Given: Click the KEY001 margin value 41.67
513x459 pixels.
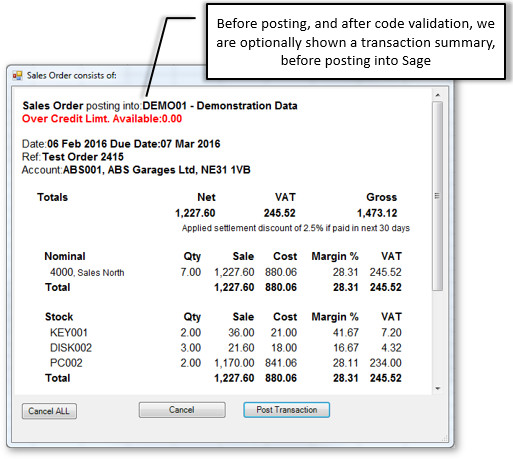Looking at the screenshot, I should 346,332.
